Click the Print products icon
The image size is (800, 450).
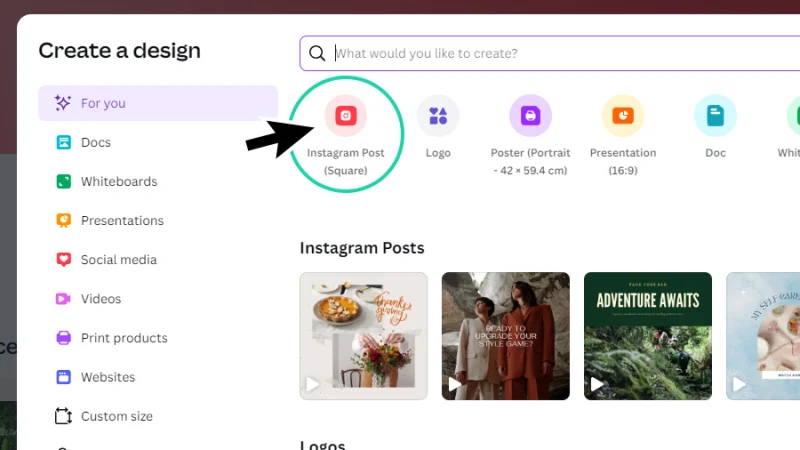[63, 338]
